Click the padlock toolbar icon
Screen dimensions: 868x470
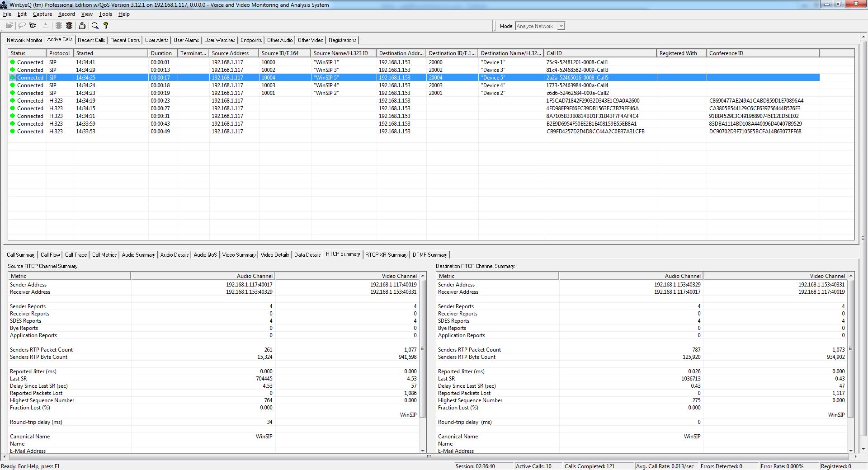(82, 26)
